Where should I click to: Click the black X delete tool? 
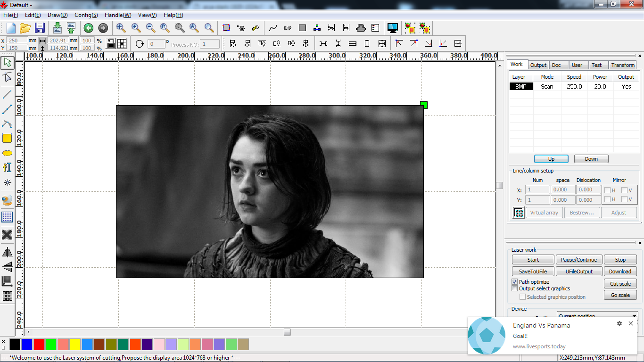coord(7,235)
